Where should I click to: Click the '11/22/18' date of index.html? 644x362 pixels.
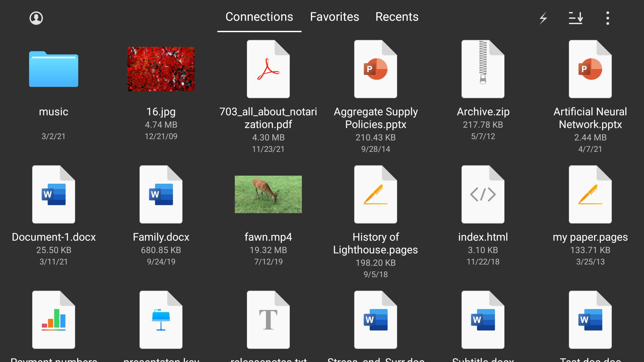(x=483, y=262)
